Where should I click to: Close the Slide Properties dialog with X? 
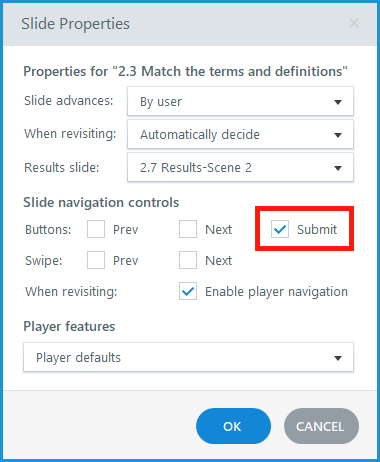click(354, 23)
